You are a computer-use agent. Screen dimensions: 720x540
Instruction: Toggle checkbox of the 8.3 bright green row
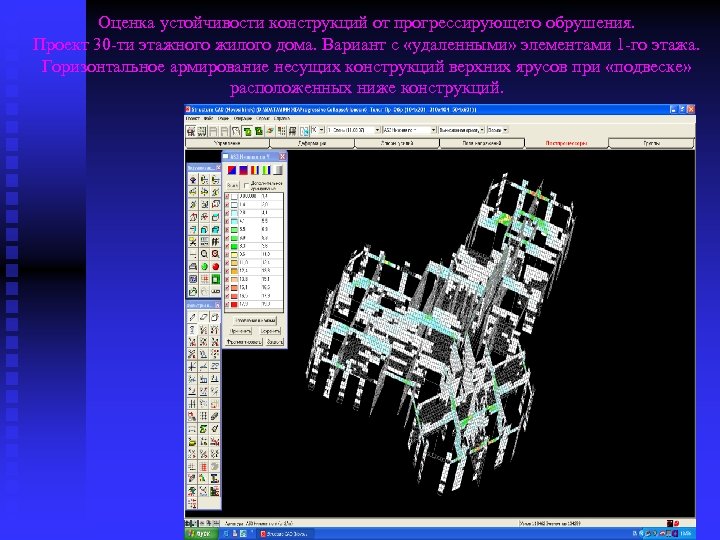click(227, 246)
